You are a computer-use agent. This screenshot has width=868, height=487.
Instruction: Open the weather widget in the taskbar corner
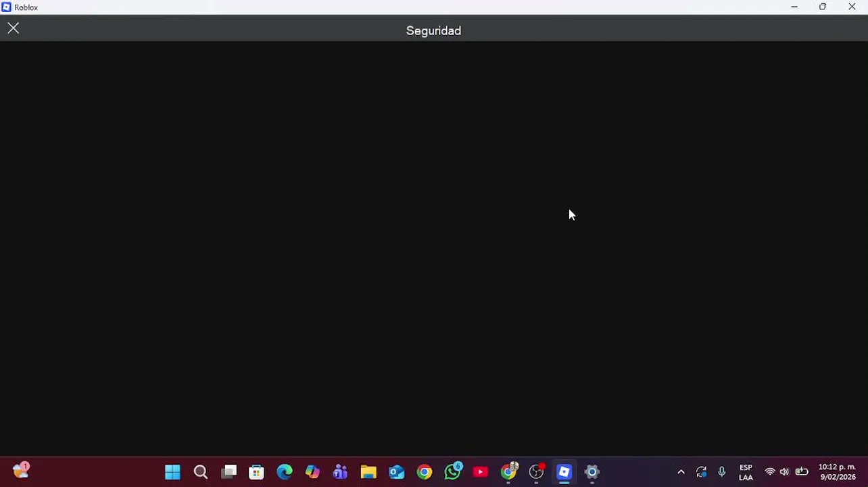point(21,471)
